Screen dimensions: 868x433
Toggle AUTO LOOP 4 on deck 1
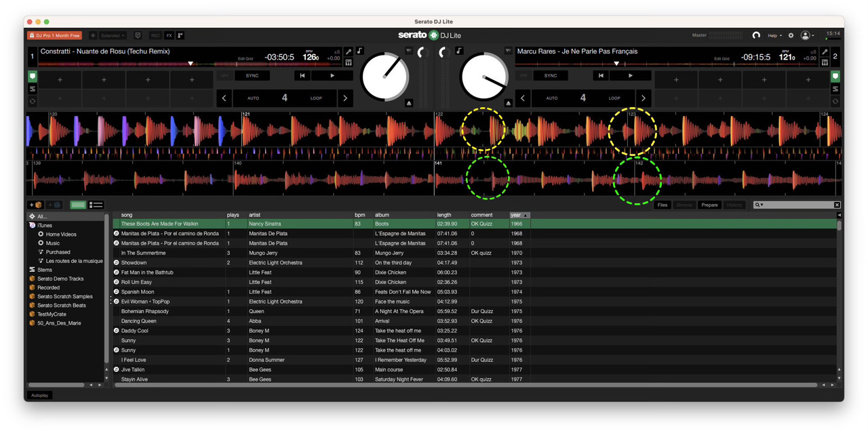pyautogui.click(x=284, y=98)
